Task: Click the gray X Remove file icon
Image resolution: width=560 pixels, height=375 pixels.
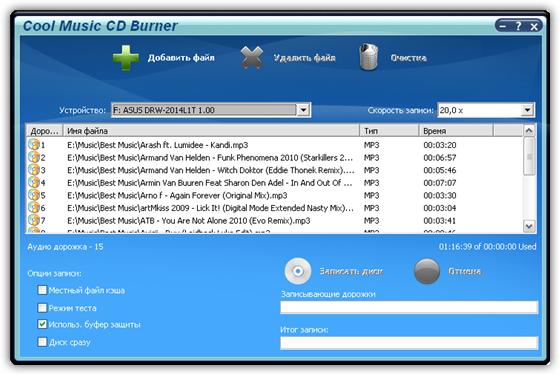Action: (252, 58)
